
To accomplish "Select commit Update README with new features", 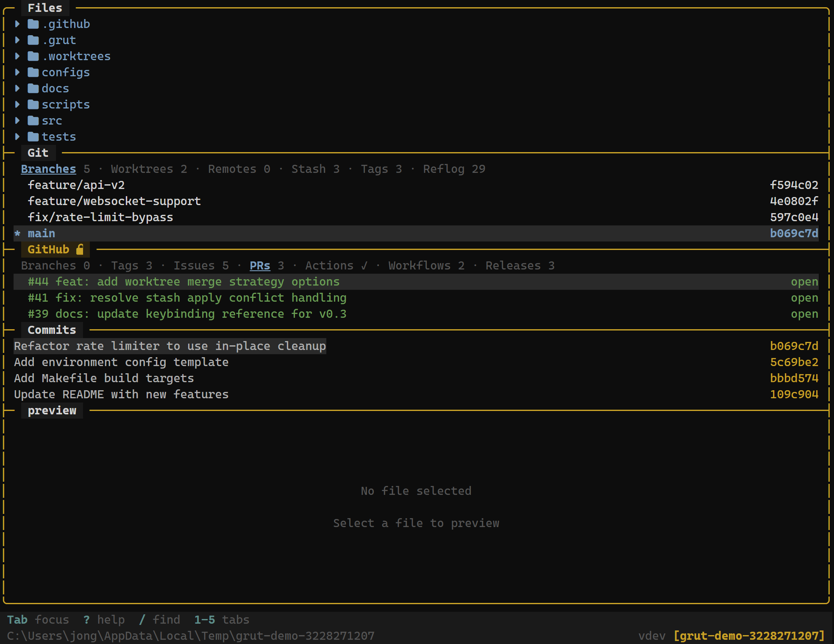I will pos(416,394).
